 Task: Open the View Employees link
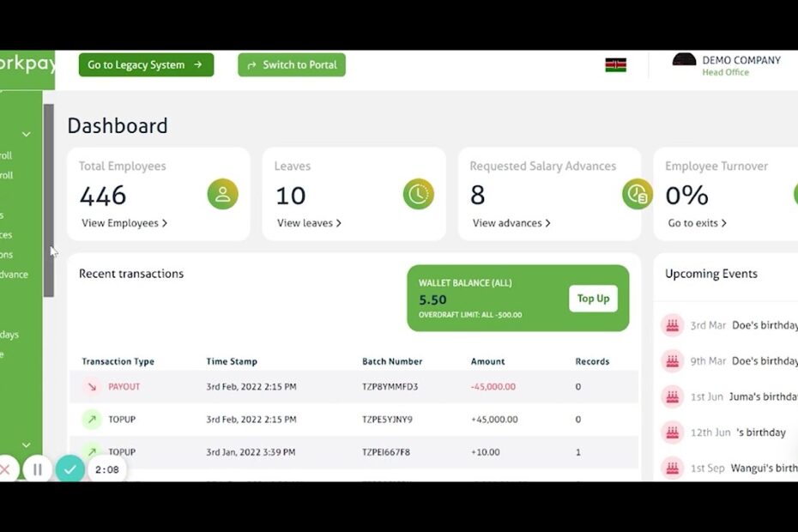pos(124,223)
